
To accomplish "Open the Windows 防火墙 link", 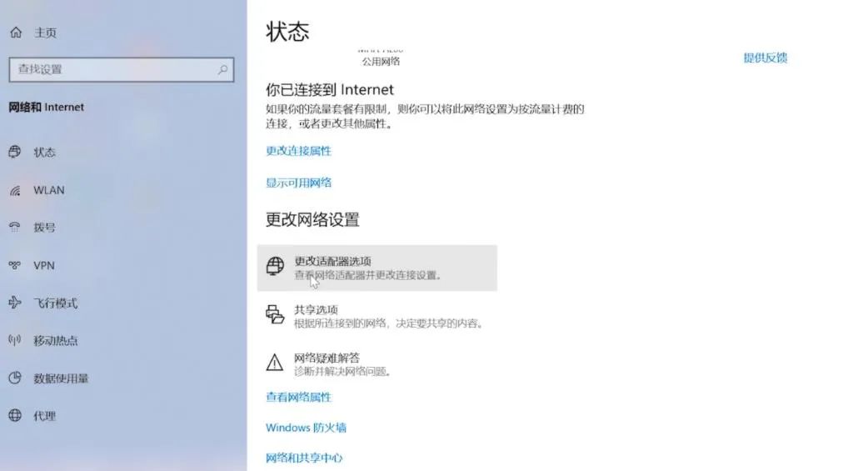I will [306, 427].
